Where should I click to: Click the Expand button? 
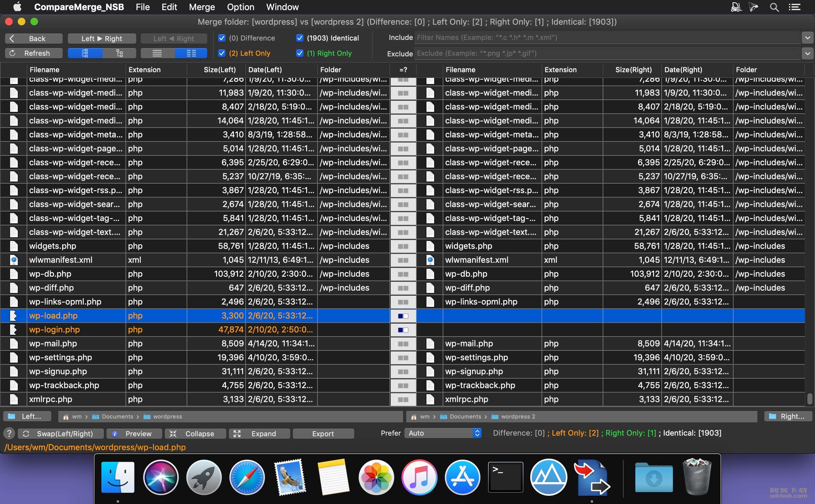259,433
